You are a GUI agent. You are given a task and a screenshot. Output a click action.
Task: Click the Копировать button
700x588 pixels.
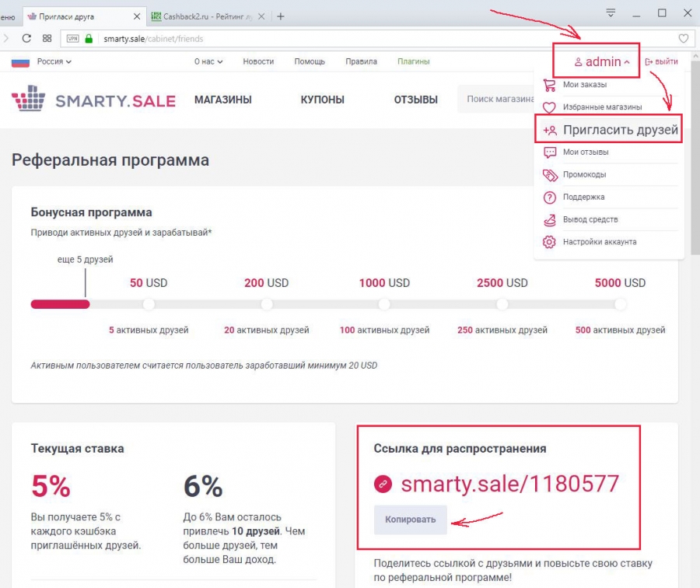click(x=410, y=520)
